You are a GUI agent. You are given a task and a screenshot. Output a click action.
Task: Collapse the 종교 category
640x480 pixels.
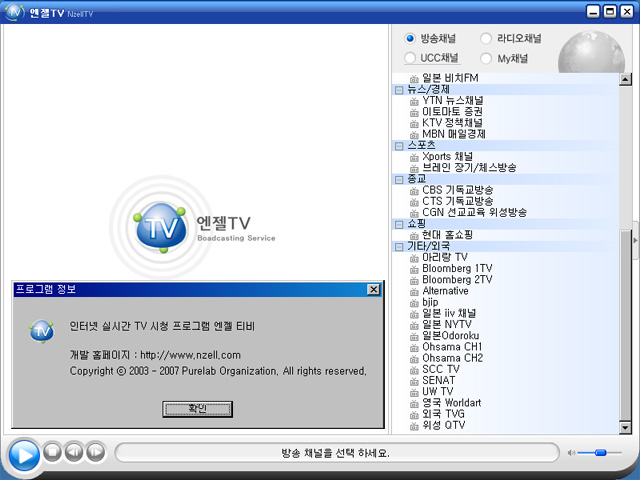[399, 180]
